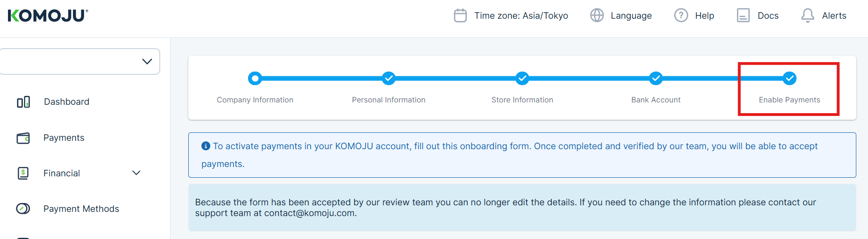Viewport: 868px width, 239px height.
Task: Click the Payments wallet icon
Action: pos(23,138)
